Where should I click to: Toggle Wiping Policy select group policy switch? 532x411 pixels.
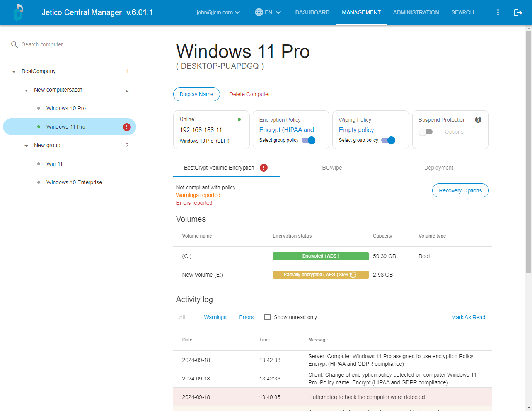pos(388,140)
